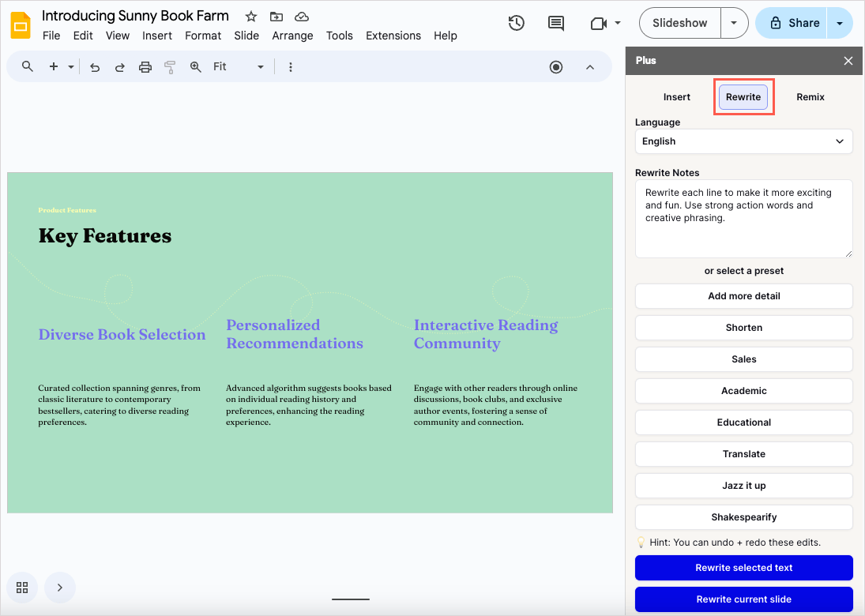
Task: Open the Tools menu
Action: tap(339, 36)
